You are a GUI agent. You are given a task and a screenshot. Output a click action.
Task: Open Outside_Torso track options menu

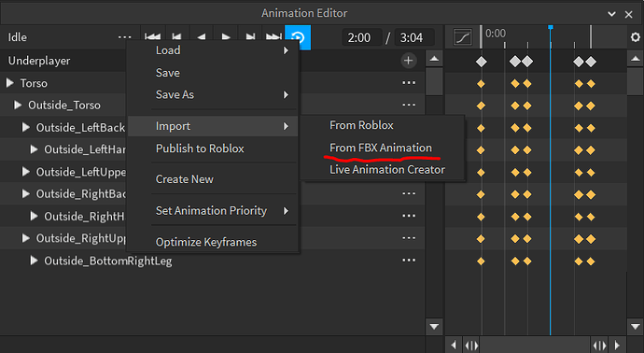(x=409, y=106)
